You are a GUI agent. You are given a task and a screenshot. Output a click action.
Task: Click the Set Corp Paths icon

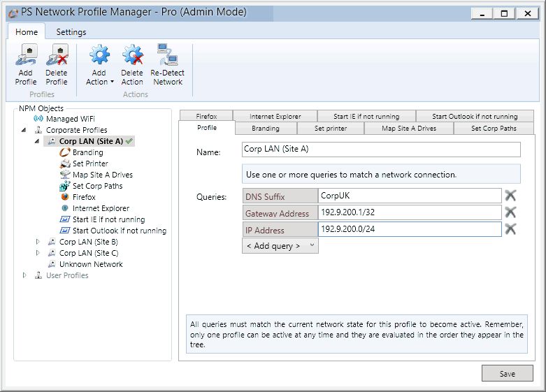tap(65, 186)
